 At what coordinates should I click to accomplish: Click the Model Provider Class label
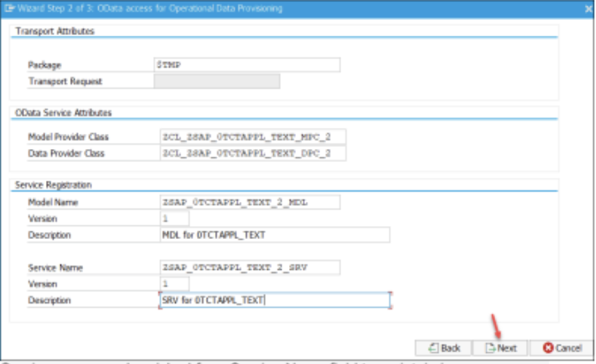69,137
